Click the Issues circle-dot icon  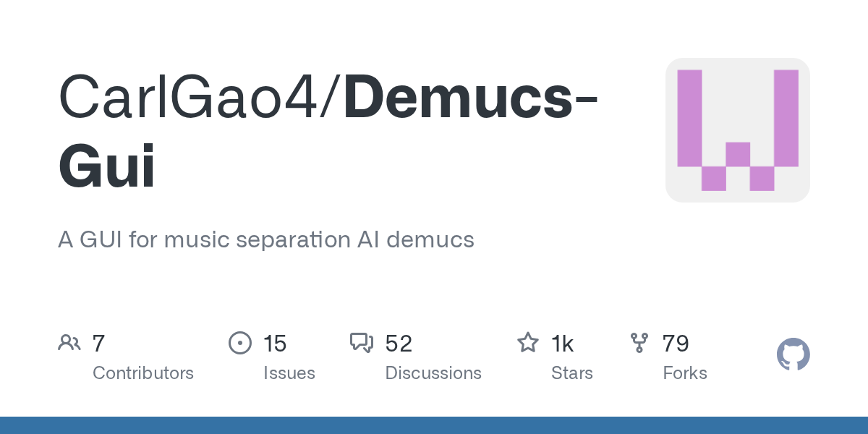pos(239,343)
